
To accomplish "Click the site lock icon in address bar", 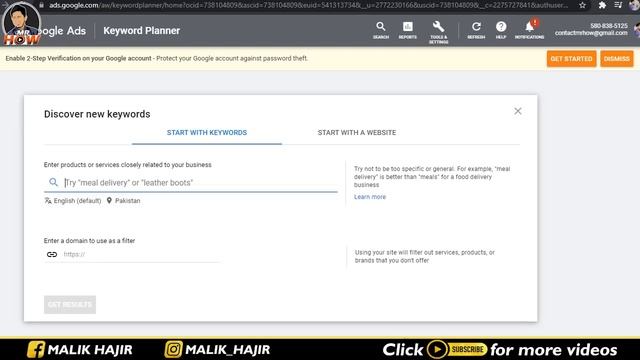I will point(41,5).
